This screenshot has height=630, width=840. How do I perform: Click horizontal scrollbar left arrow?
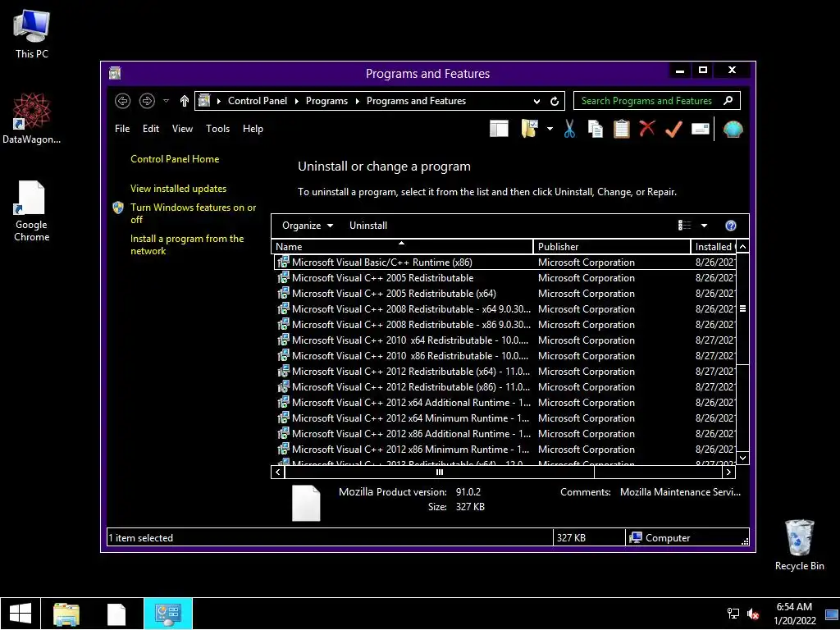pos(277,472)
